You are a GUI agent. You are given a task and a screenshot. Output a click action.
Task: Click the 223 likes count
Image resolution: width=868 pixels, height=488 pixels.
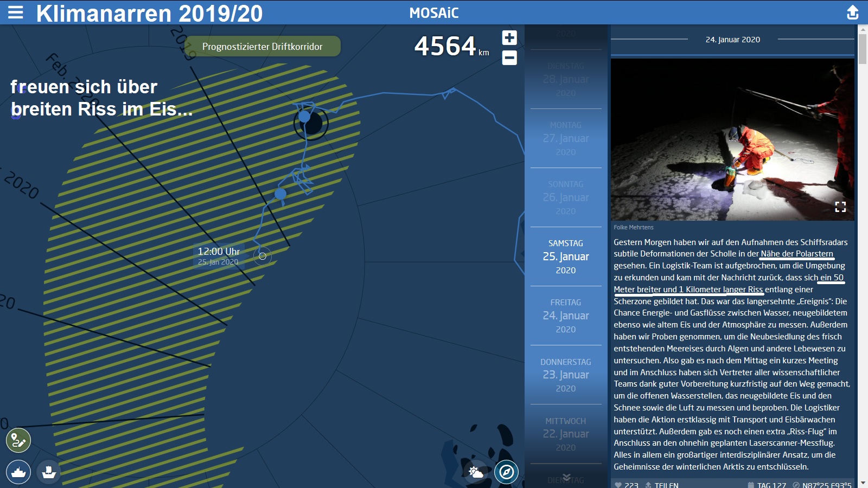[x=631, y=485]
